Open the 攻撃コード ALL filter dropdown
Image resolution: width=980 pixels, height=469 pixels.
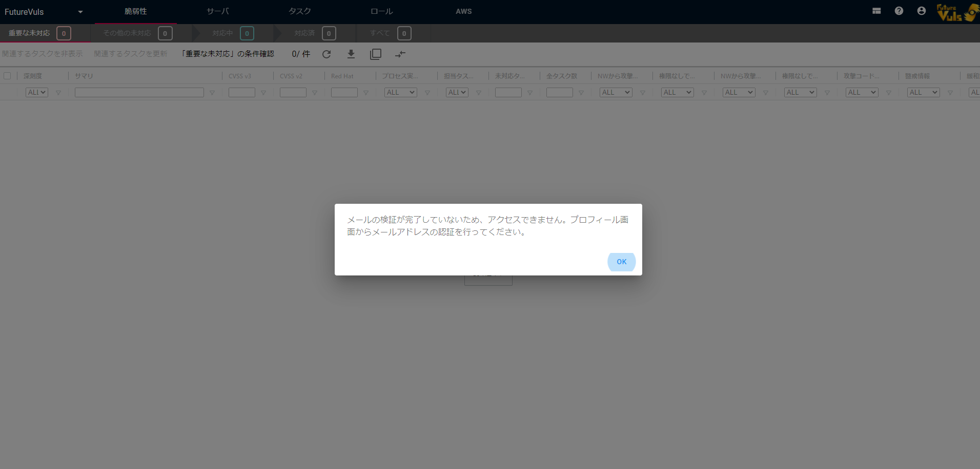(x=862, y=92)
